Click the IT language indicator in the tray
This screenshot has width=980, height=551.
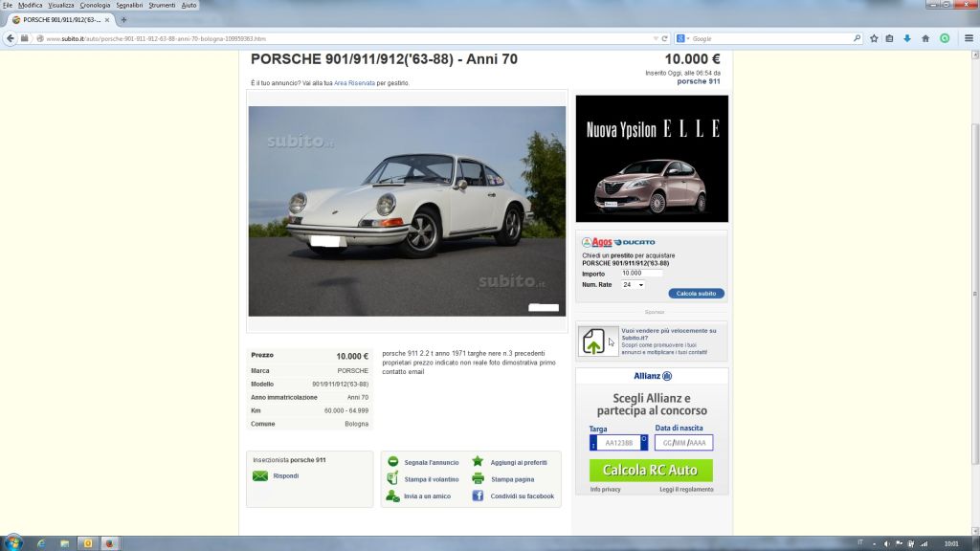pos(860,543)
